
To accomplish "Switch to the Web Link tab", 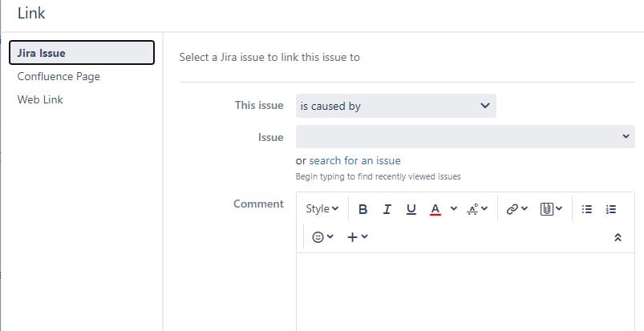I will click(x=40, y=99).
